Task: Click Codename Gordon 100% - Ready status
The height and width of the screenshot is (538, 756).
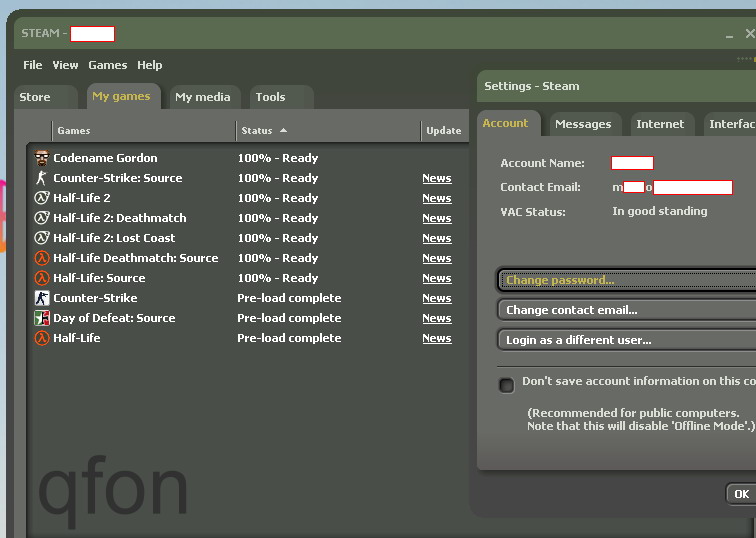Action: pos(278,158)
